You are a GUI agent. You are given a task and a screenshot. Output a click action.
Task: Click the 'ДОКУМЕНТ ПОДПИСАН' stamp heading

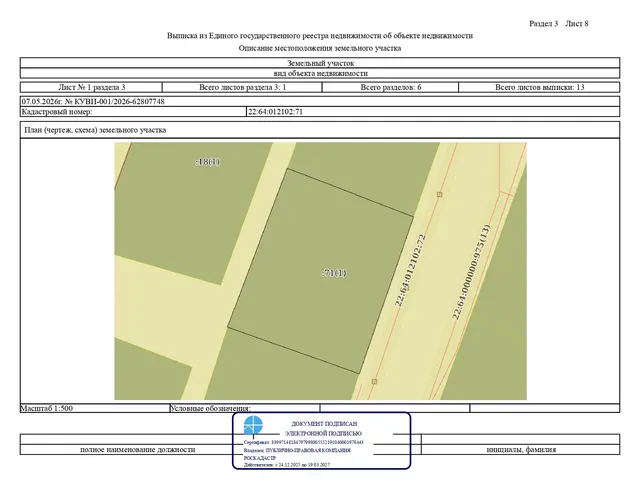(324, 424)
